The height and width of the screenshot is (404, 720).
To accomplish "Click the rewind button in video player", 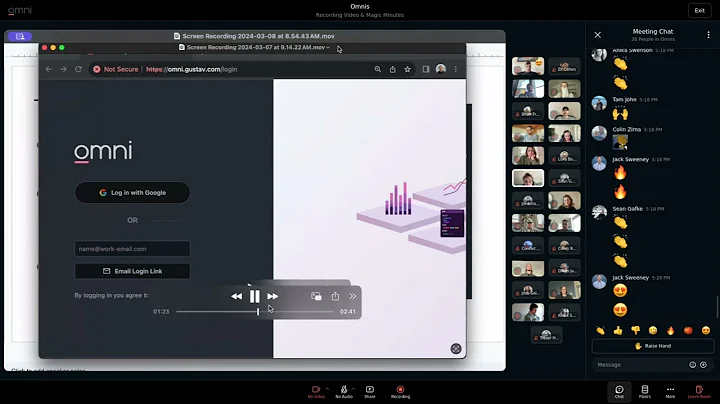I will [236, 297].
